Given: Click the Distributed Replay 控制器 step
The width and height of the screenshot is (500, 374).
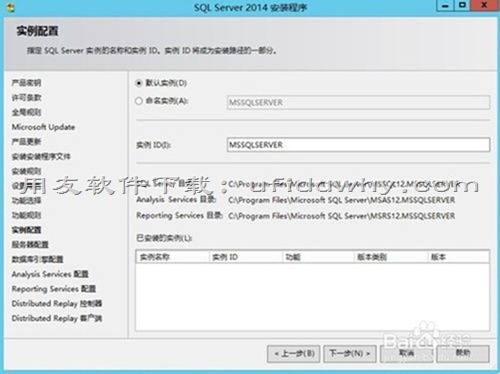Looking at the screenshot, I should (57, 303).
